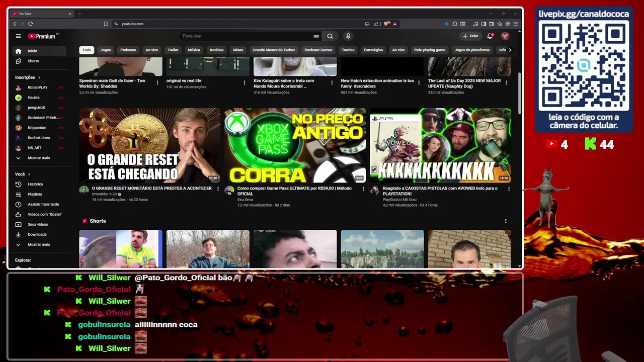644x362 pixels.
Task: Open O GRANDE RESET video thumbnail
Action: (149, 145)
